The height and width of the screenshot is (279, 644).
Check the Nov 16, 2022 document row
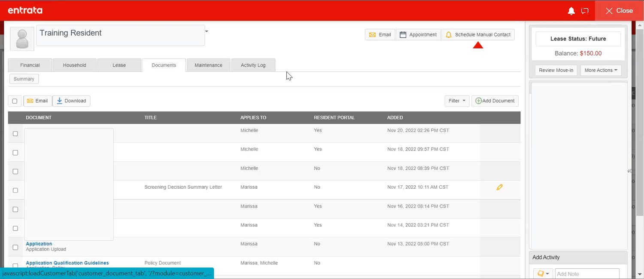15,209
